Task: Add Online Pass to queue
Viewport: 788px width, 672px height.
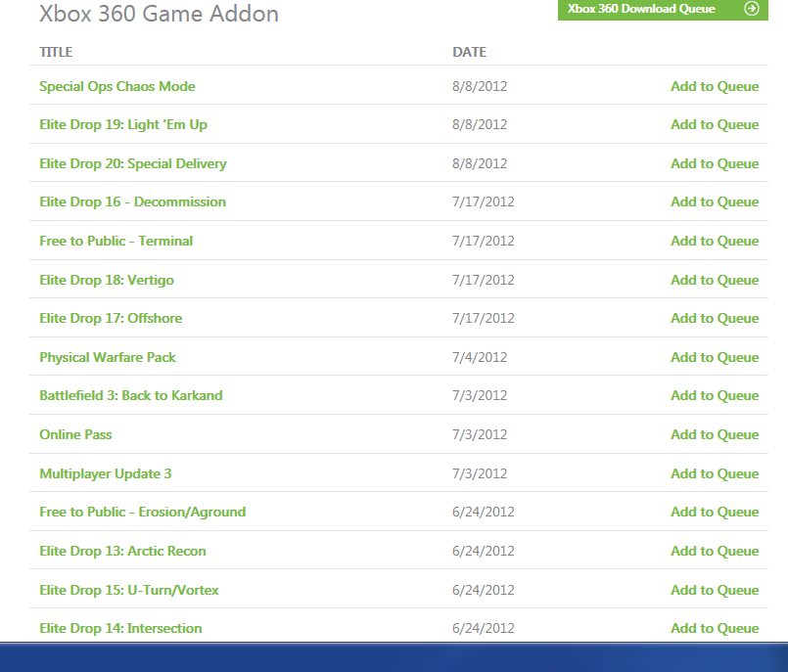Action: tap(715, 435)
